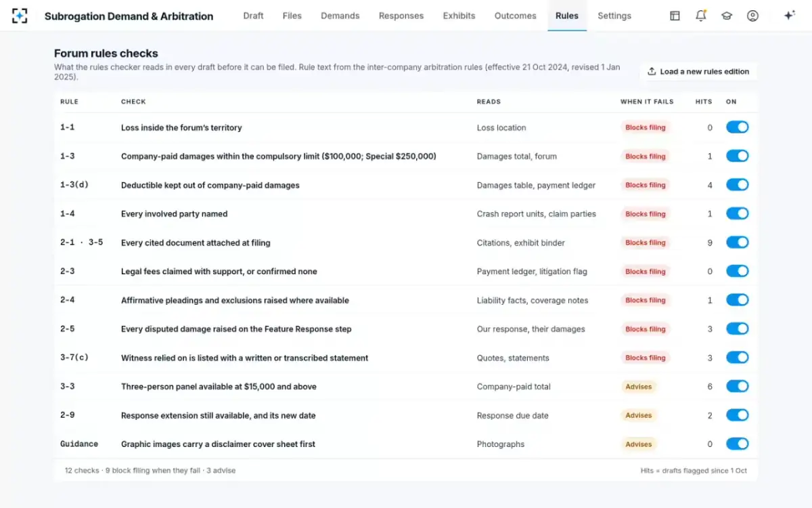812x508 pixels.
Task: Click the "2-1 · 3-5" rule code
Action: (x=82, y=242)
